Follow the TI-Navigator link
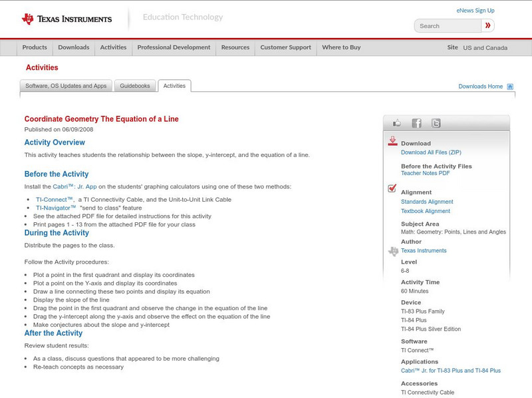 (x=56, y=208)
